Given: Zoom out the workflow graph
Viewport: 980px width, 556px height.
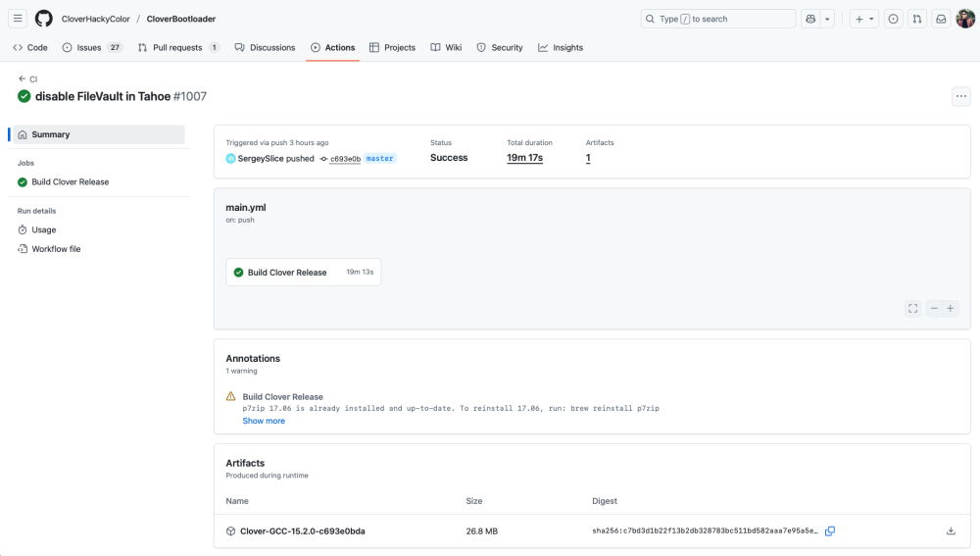Looking at the screenshot, I should point(934,308).
